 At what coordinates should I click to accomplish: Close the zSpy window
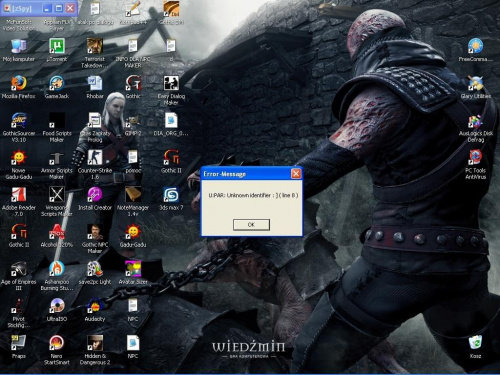pos(70,8)
